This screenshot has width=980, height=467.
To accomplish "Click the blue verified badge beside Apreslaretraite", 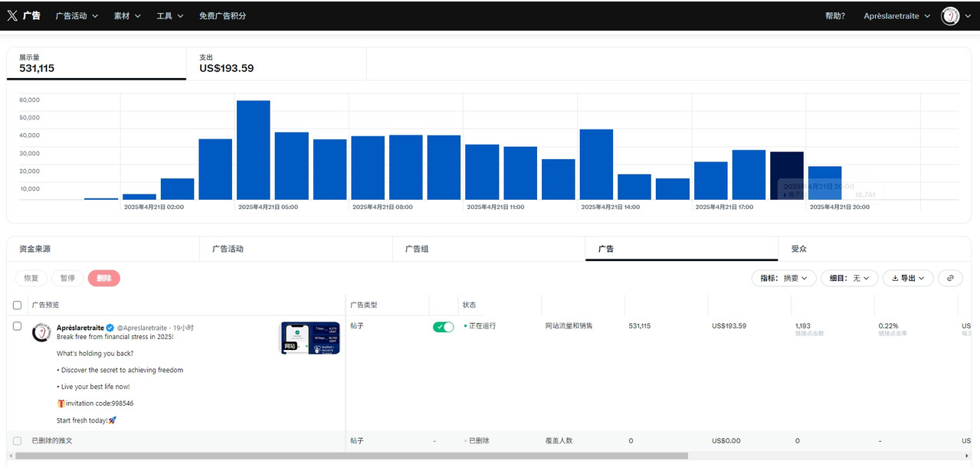I will (110, 328).
